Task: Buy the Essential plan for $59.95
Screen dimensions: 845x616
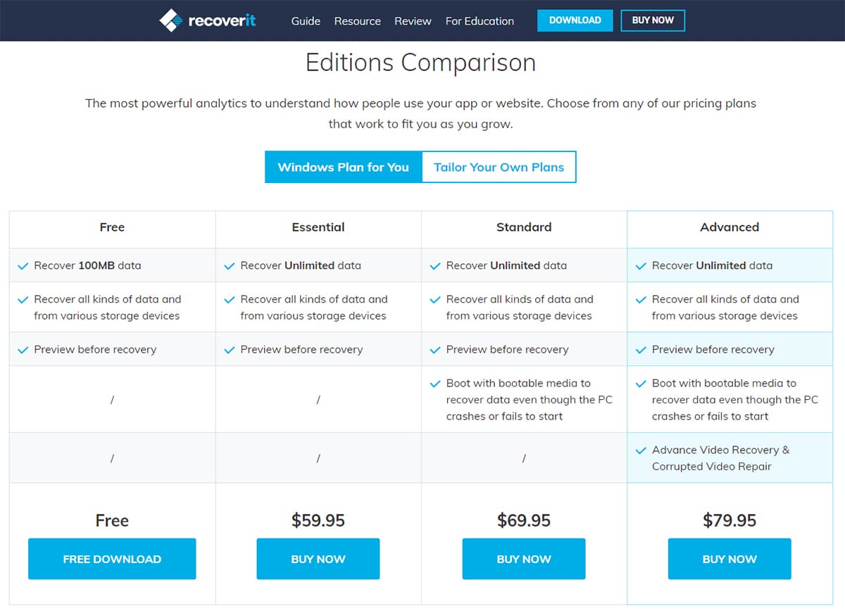Action: pyautogui.click(x=318, y=559)
